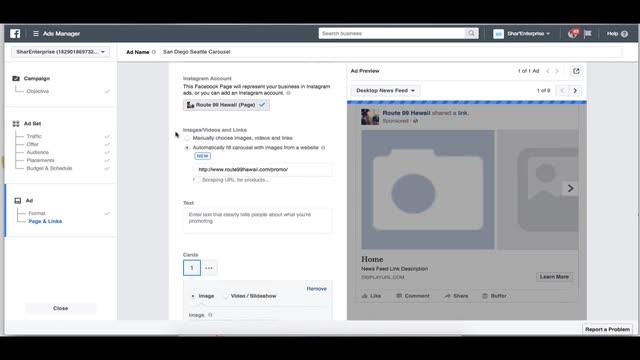Viewport: 640px width, 360px height.
Task: Open the SharEnterprise business dropdown in header
Action: pos(522,33)
